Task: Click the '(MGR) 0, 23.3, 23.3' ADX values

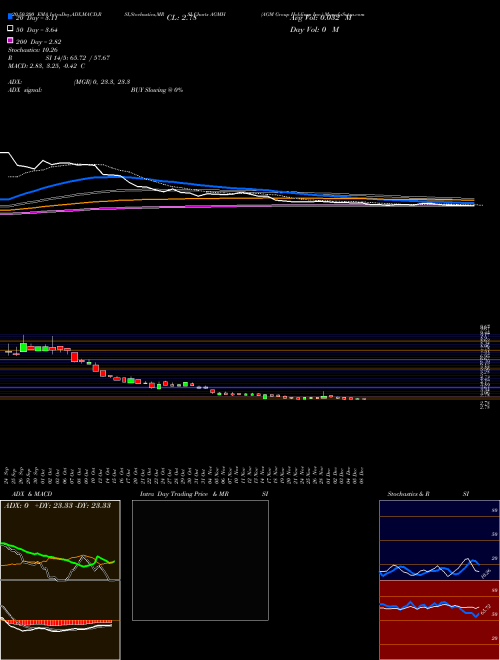Action: tap(101, 82)
